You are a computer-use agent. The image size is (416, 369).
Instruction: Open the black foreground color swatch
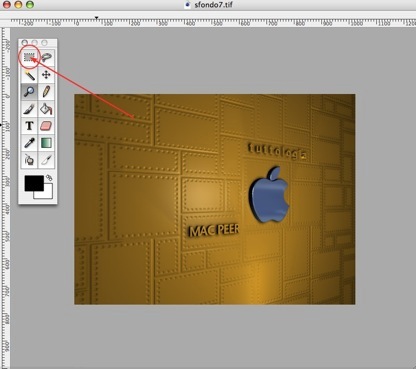(34, 183)
